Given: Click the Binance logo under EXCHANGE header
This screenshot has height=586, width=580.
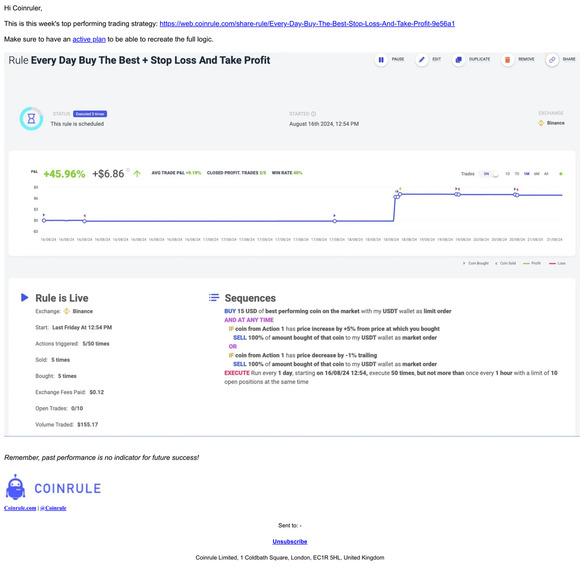Looking at the screenshot, I should point(541,123).
